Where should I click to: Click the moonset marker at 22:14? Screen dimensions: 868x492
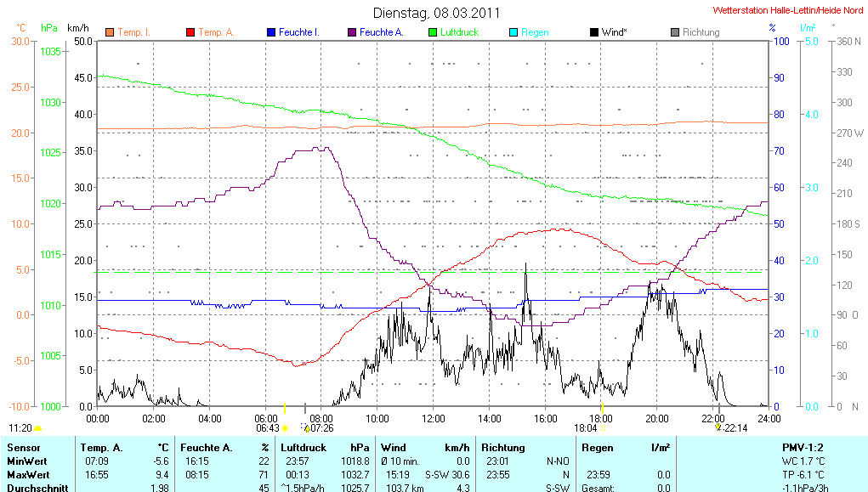click(x=718, y=427)
